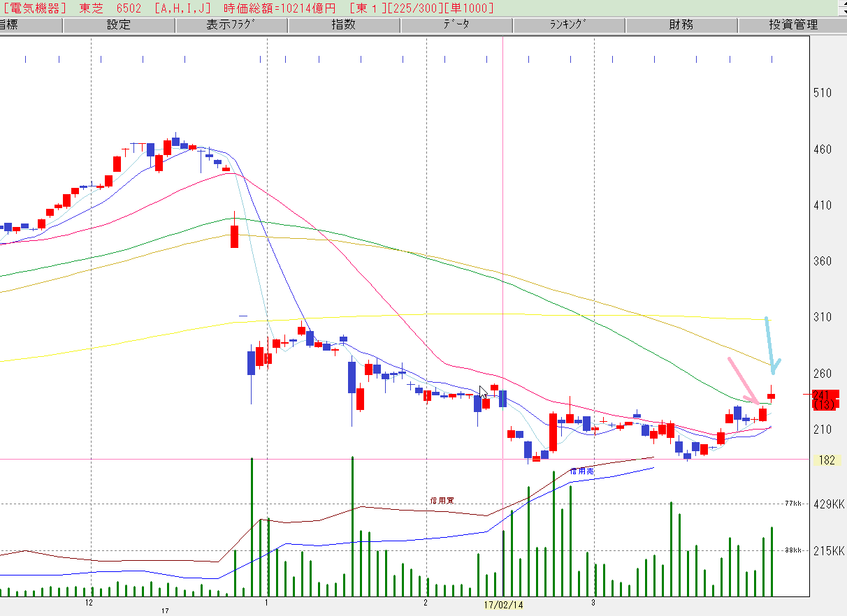Click the 信用買 margin-buy line label
The image size is (847, 616).
442,500
